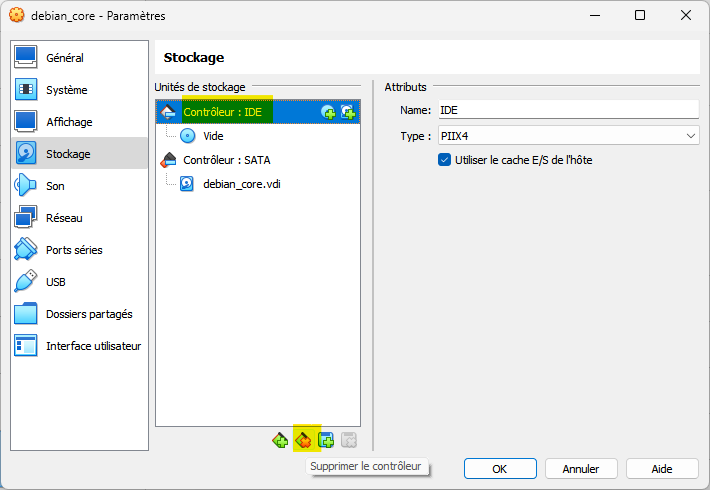Open the Ports séries section
The image size is (710, 490).
click(x=79, y=250)
